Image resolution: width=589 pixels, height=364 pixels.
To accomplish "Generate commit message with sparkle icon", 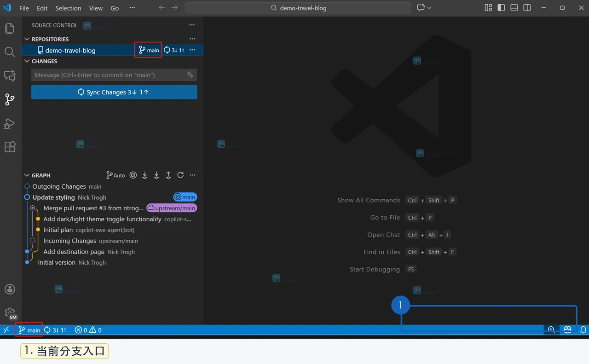I will (190, 75).
